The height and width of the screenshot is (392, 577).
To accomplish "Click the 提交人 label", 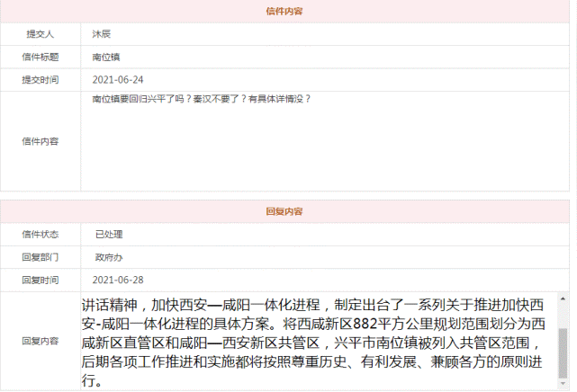I will click(41, 34).
